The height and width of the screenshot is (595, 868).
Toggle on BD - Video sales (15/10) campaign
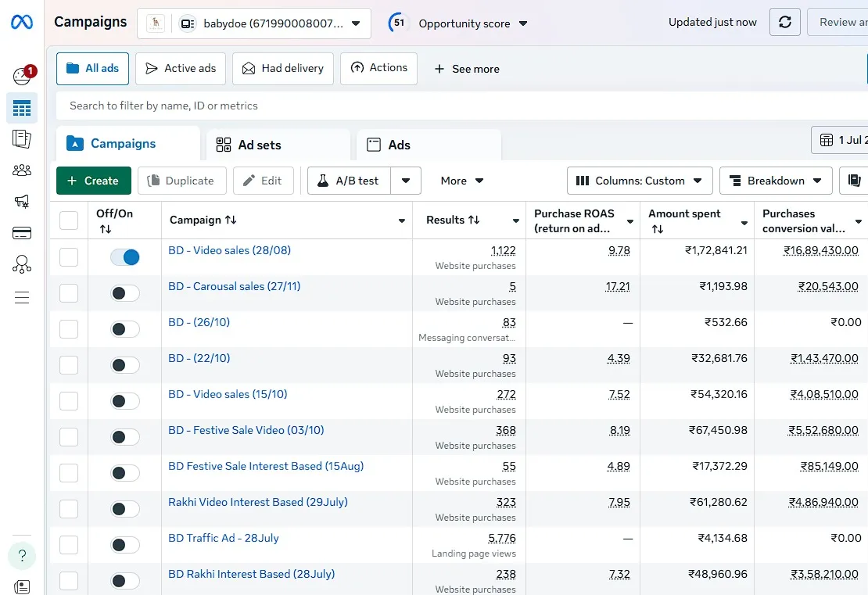124,401
